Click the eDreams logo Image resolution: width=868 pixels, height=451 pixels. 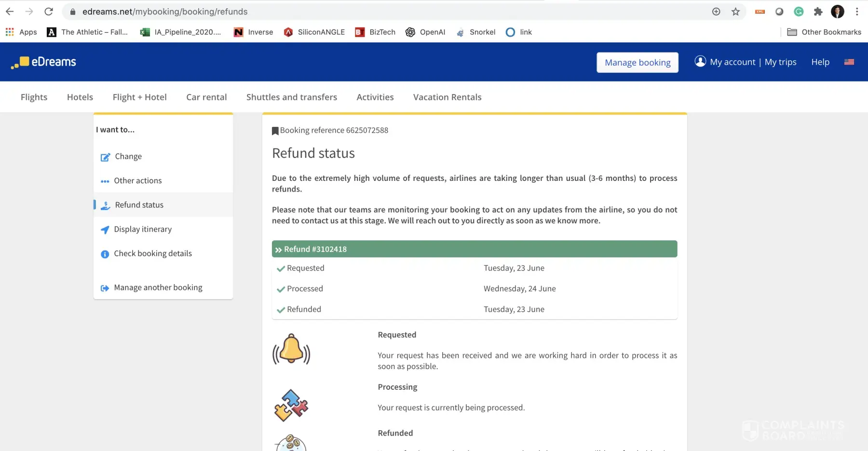44,62
